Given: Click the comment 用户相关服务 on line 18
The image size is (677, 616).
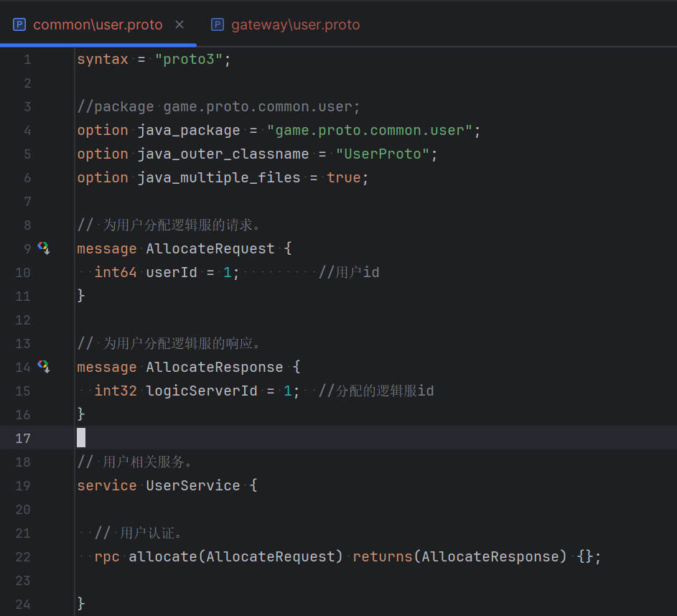Looking at the screenshot, I should point(135,462).
